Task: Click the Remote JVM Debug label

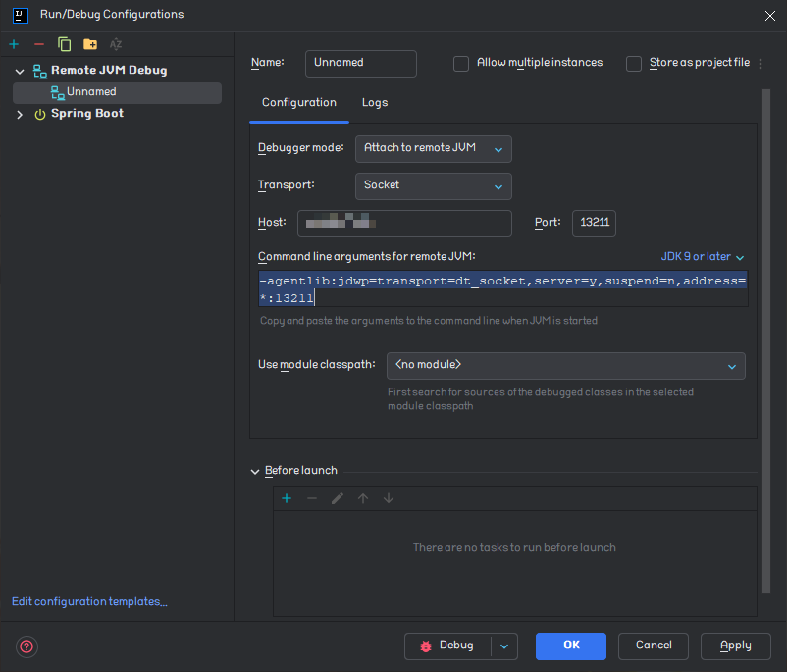Action: click(x=109, y=71)
